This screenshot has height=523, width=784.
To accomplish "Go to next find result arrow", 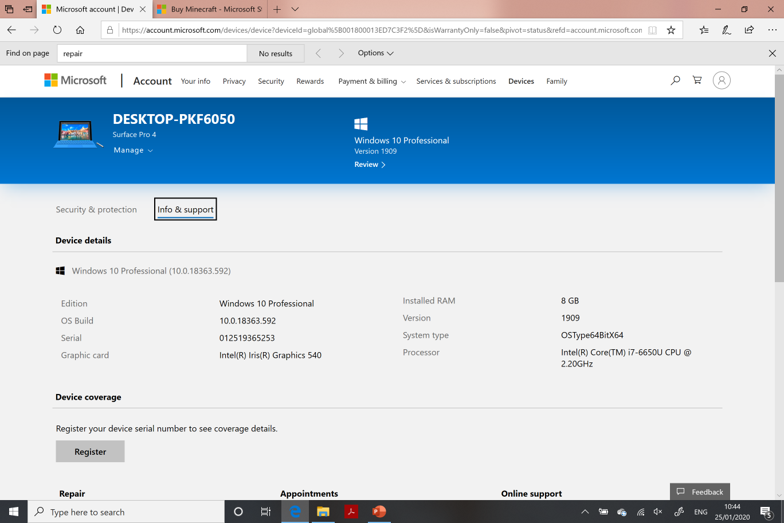I will [341, 53].
